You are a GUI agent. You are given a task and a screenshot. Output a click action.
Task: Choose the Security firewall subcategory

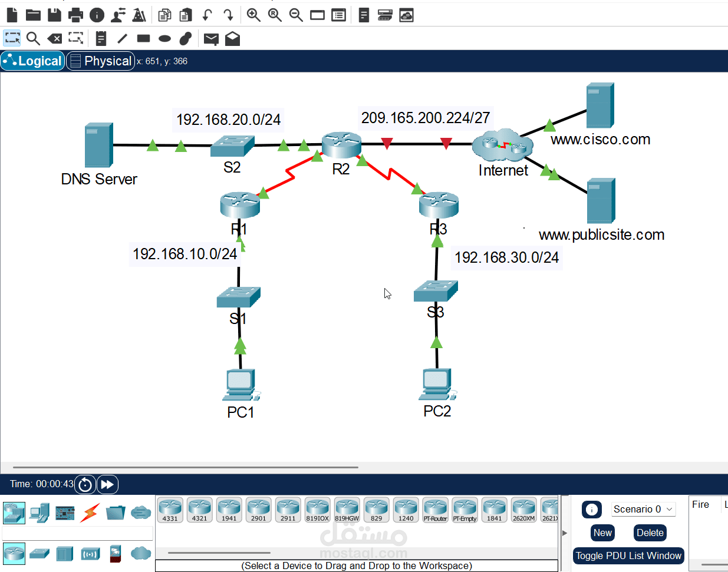tap(116, 554)
